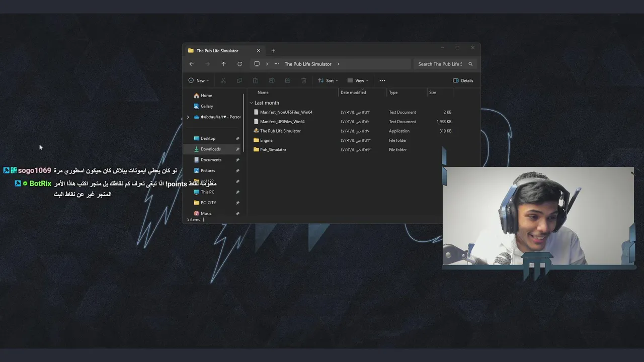The width and height of the screenshot is (644, 362).
Task: Open Music in navigation pane
Action: tap(206, 213)
